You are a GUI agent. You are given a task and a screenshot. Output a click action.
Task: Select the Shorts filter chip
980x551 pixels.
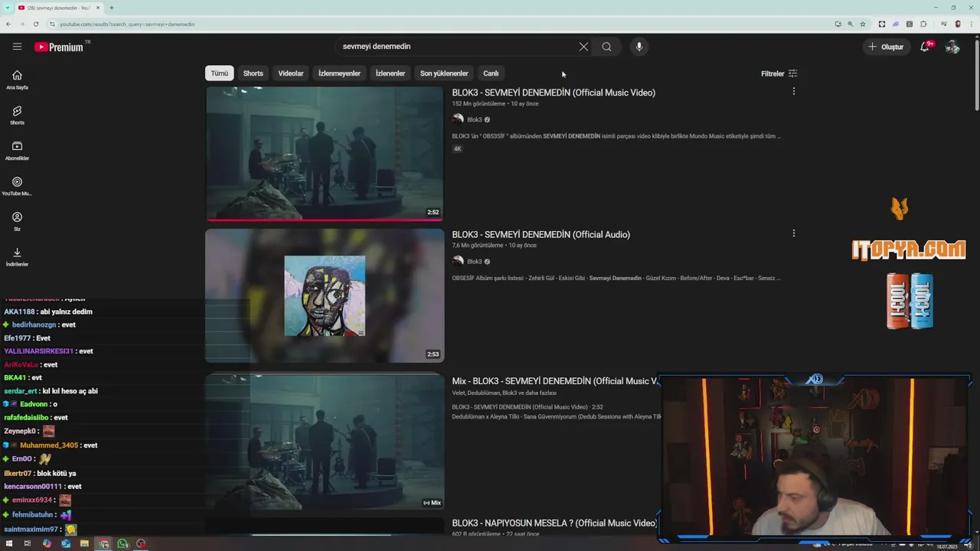(253, 73)
